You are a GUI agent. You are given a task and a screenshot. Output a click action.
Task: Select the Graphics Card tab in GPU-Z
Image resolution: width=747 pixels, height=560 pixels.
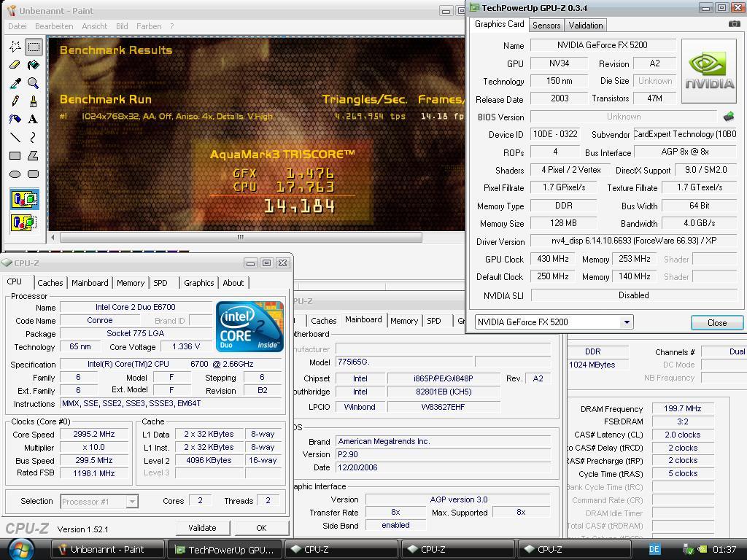click(499, 24)
